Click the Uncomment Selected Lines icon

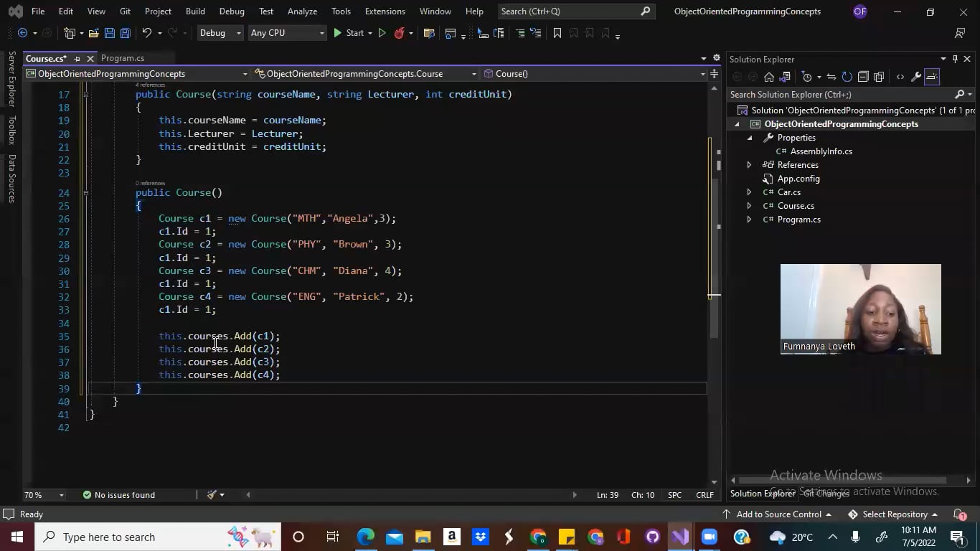coord(535,33)
